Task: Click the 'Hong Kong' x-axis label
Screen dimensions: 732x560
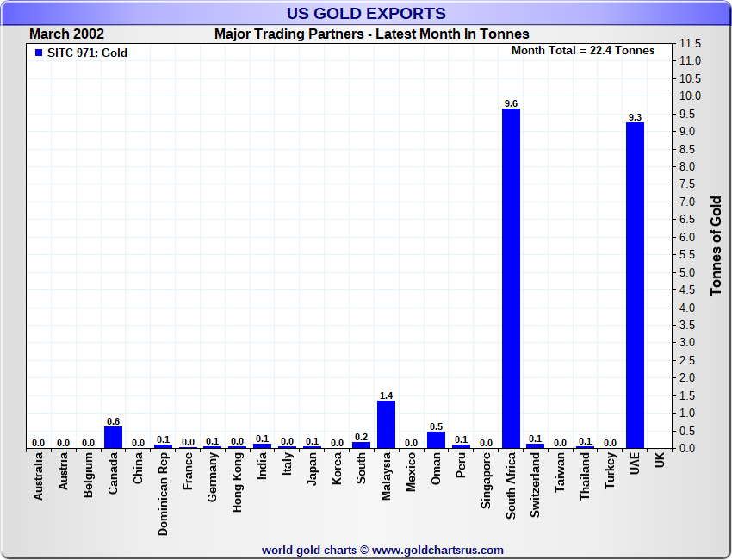Action: [x=238, y=484]
